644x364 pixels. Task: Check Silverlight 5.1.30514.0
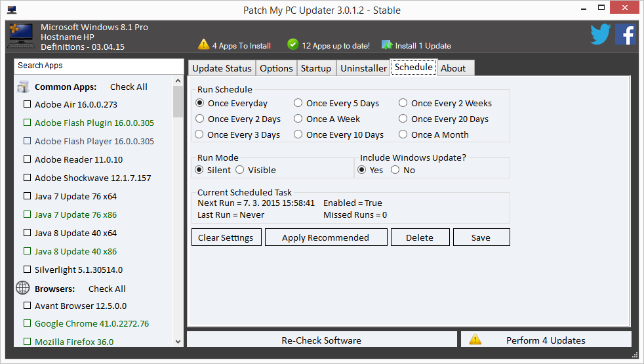[x=27, y=270]
